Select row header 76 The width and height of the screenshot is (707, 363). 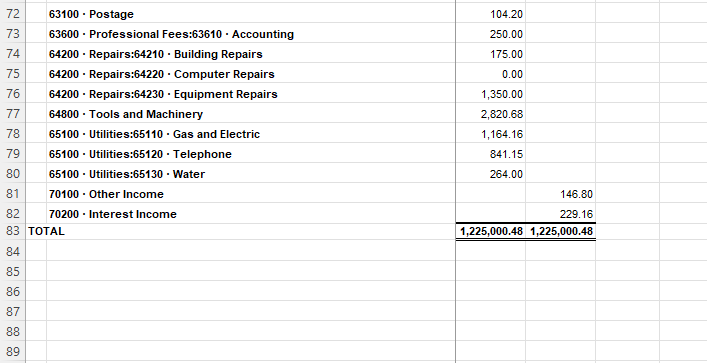click(x=13, y=94)
